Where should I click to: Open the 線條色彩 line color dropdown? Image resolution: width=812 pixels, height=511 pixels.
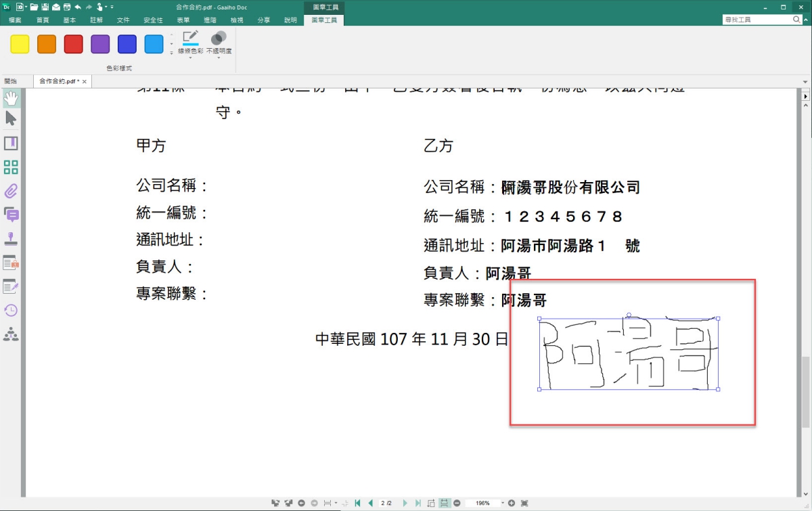[x=191, y=45]
